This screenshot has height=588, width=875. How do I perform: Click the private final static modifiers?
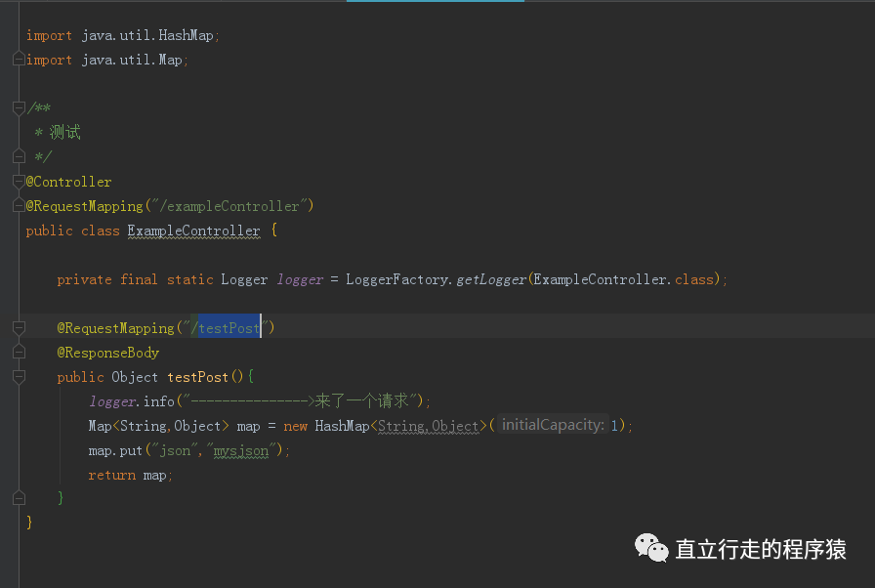[x=135, y=279]
